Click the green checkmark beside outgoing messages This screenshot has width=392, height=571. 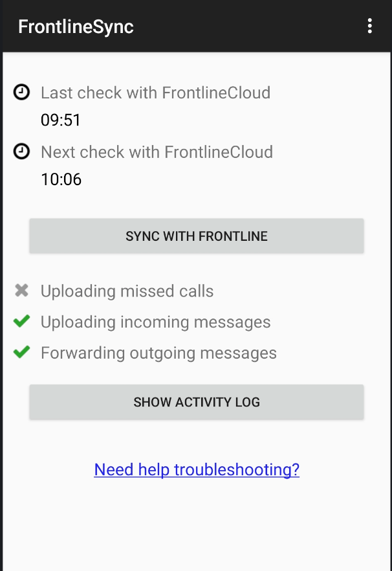[x=22, y=352]
